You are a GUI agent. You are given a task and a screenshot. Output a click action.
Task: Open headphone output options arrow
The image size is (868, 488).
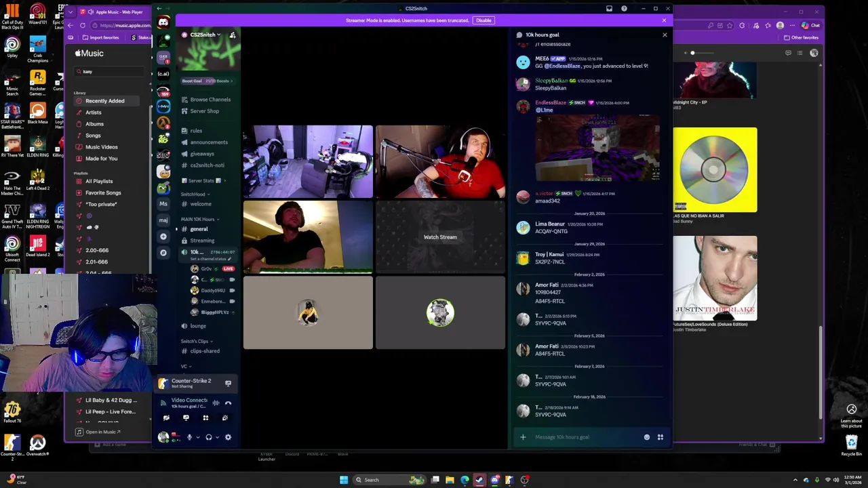(x=217, y=437)
